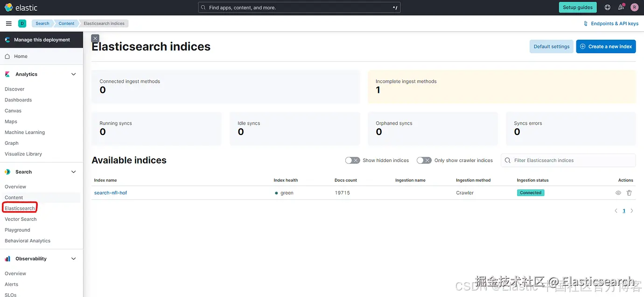Click the user avatar R icon

pyautogui.click(x=634, y=7)
